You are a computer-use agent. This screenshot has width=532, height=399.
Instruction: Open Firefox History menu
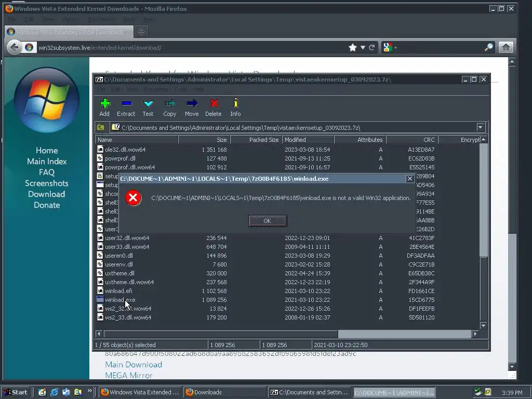[69, 19]
